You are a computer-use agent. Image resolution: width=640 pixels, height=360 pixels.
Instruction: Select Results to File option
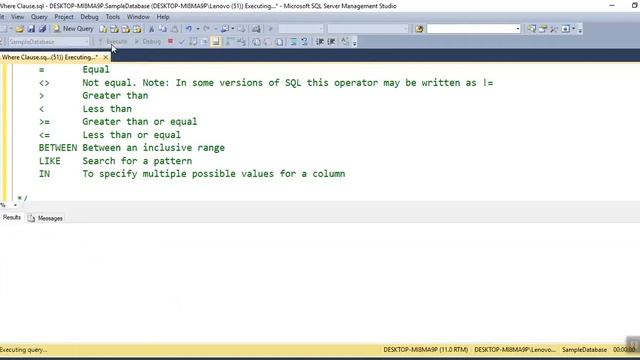(x=279, y=42)
